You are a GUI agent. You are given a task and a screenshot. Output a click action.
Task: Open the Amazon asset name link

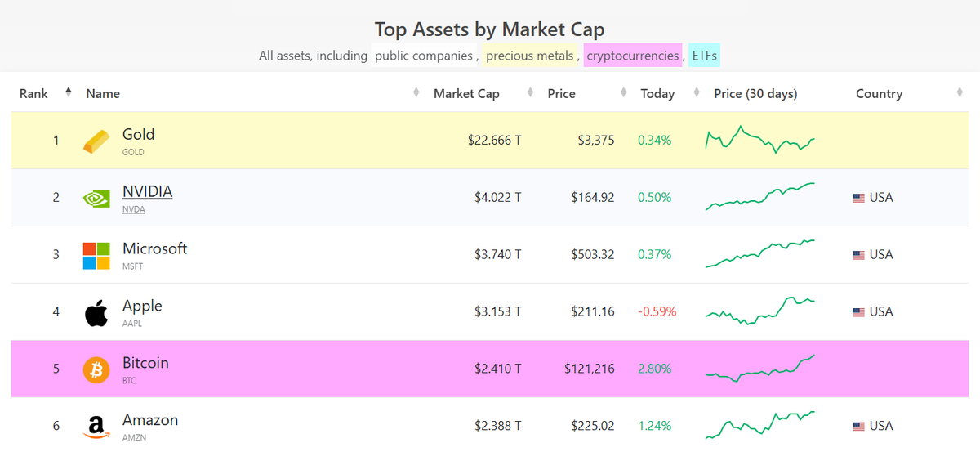tap(150, 420)
